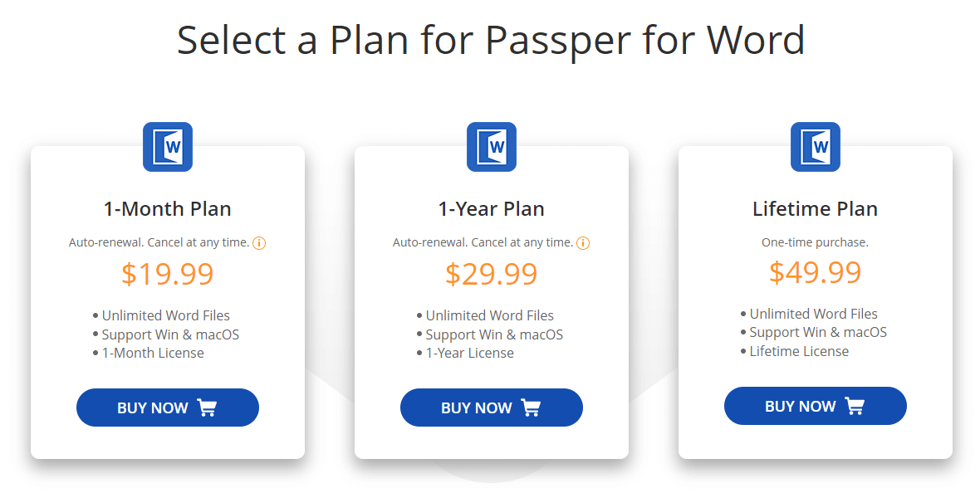
Task: Buy the Lifetime Plan now
Action: coord(815,406)
